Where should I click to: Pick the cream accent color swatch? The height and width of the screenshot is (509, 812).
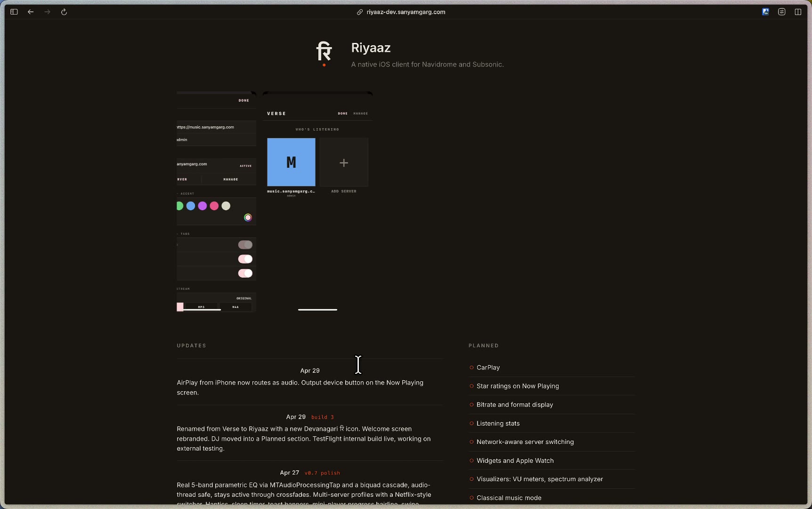click(226, 206)
